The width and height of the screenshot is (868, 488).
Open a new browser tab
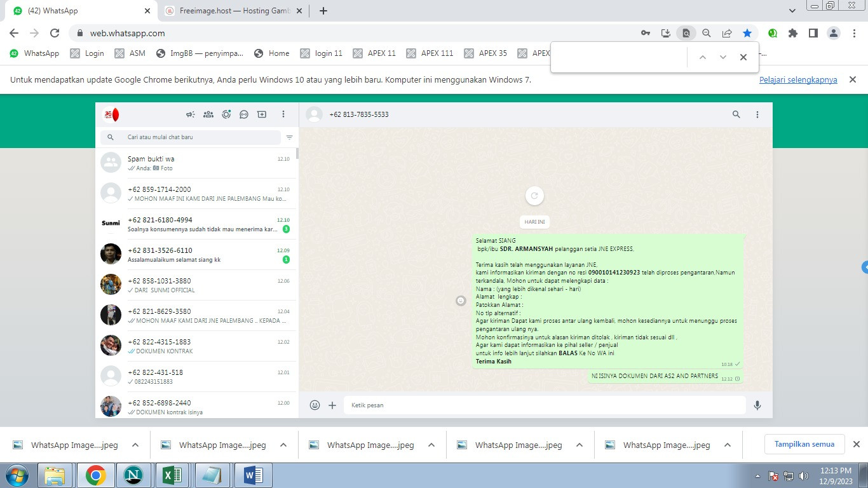coord(323,11)
